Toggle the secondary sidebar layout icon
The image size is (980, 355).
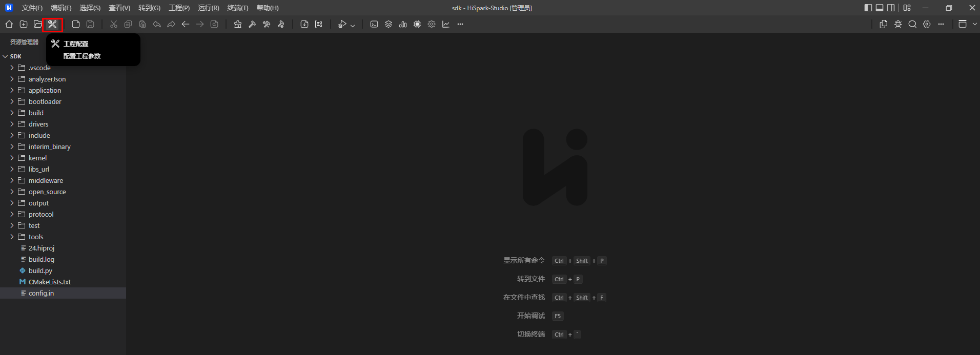891,8
